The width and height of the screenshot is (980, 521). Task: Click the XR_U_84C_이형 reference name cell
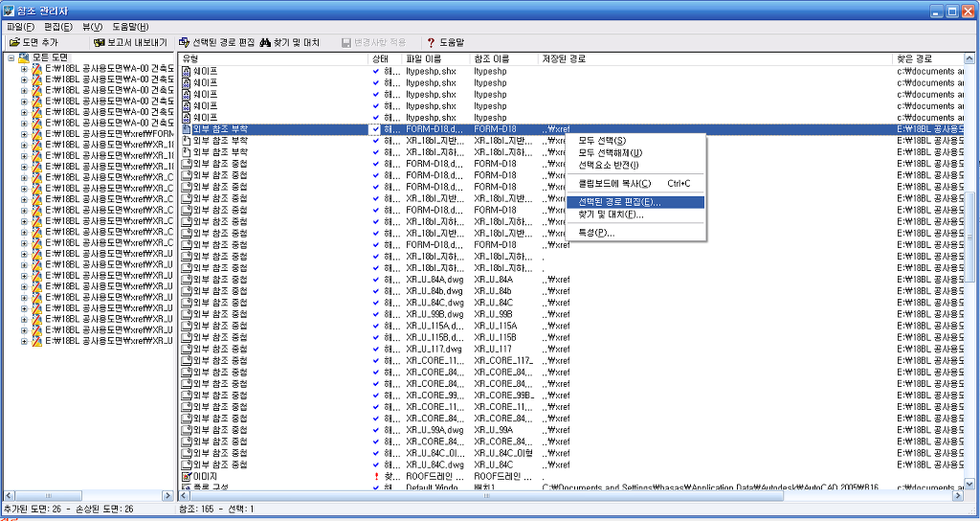click(x=503, y=453)
